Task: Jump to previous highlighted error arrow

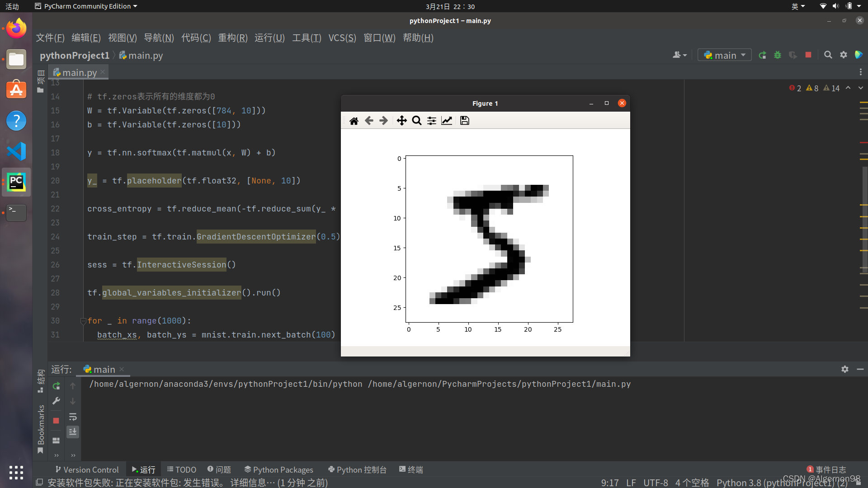Action: (x=848, y=88)
